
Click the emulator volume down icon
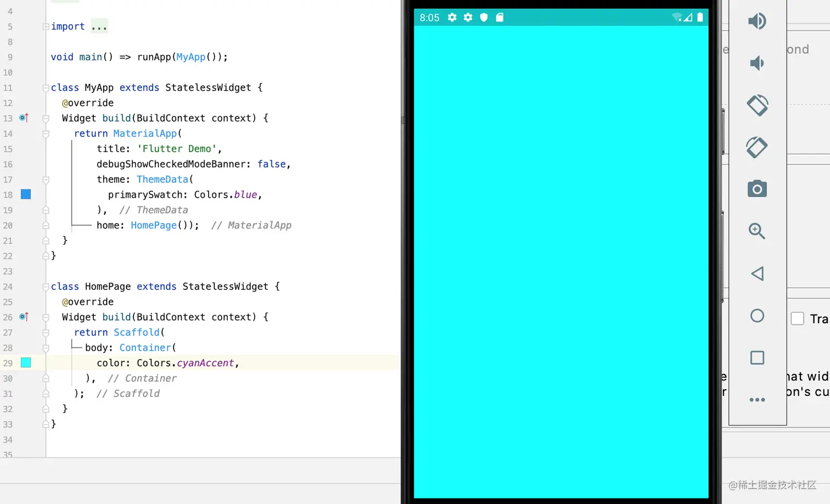(x=757, y=63)
